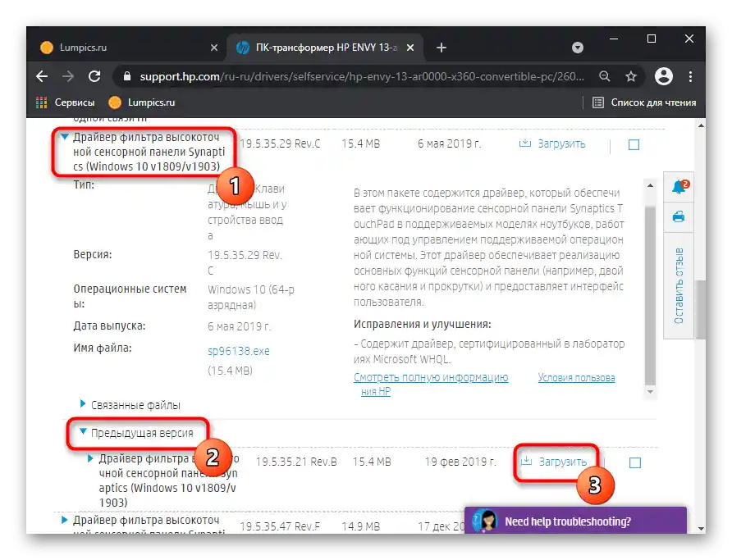Click description box scroll-up arrow
This screenshot has height=560, width=732.
[x=650, y=185]
